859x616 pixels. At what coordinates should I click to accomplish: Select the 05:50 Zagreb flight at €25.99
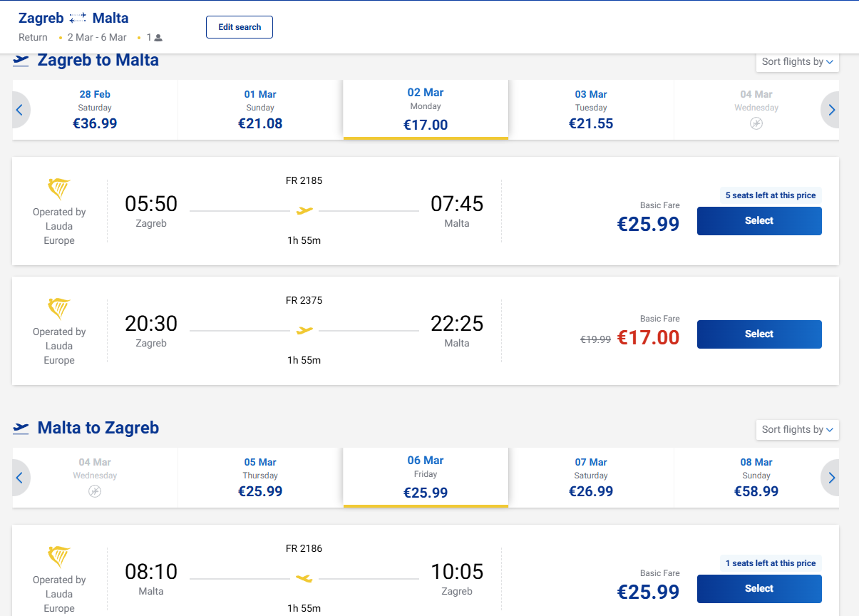click(759, 221)
